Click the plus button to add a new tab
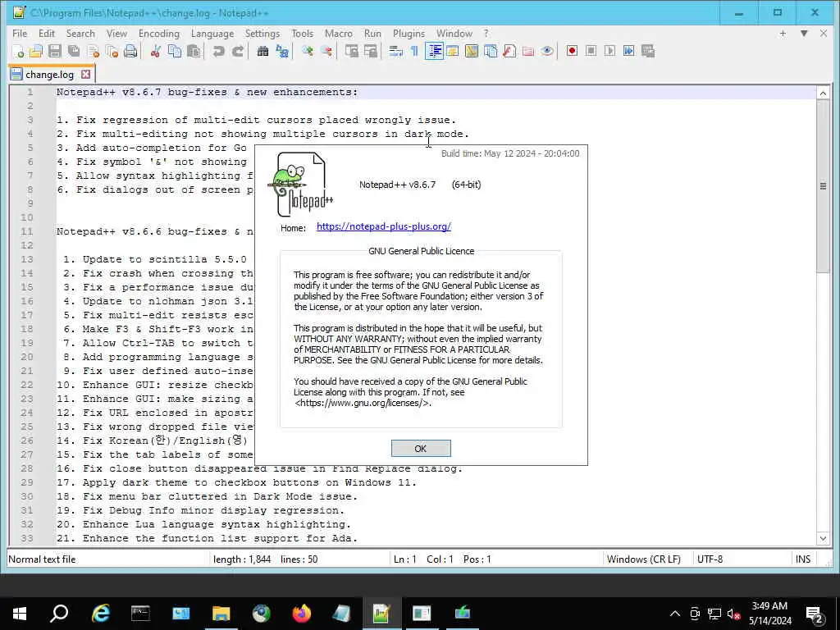840x630 pixels. tap(783, 33)
